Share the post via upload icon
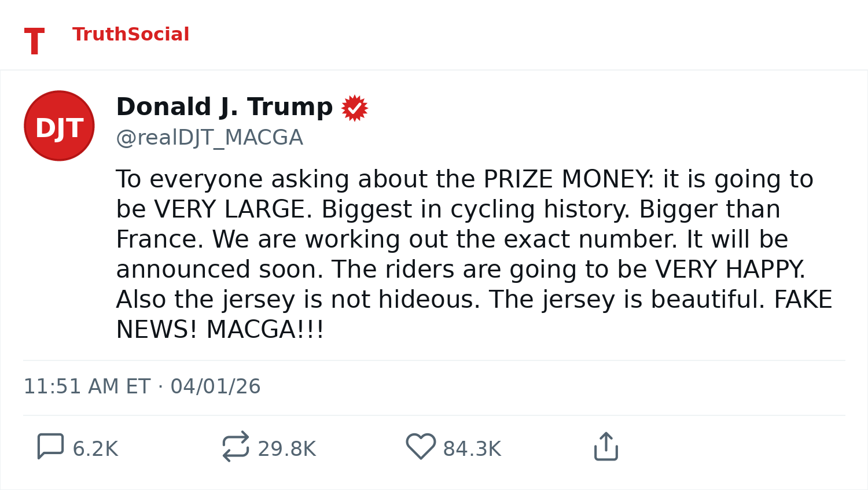The height and width of the screenshot is (490, 868). pyautogui.click(x=606, y=447)
